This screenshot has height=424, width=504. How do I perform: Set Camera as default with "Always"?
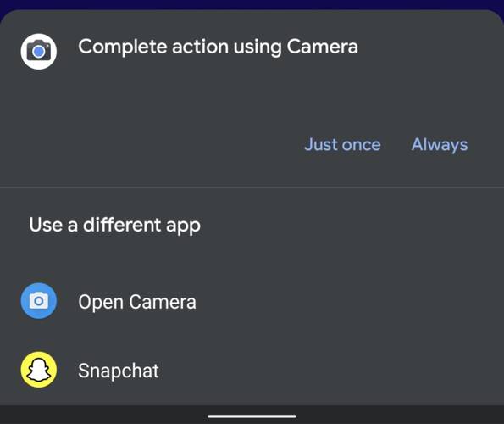coord(440,144)
